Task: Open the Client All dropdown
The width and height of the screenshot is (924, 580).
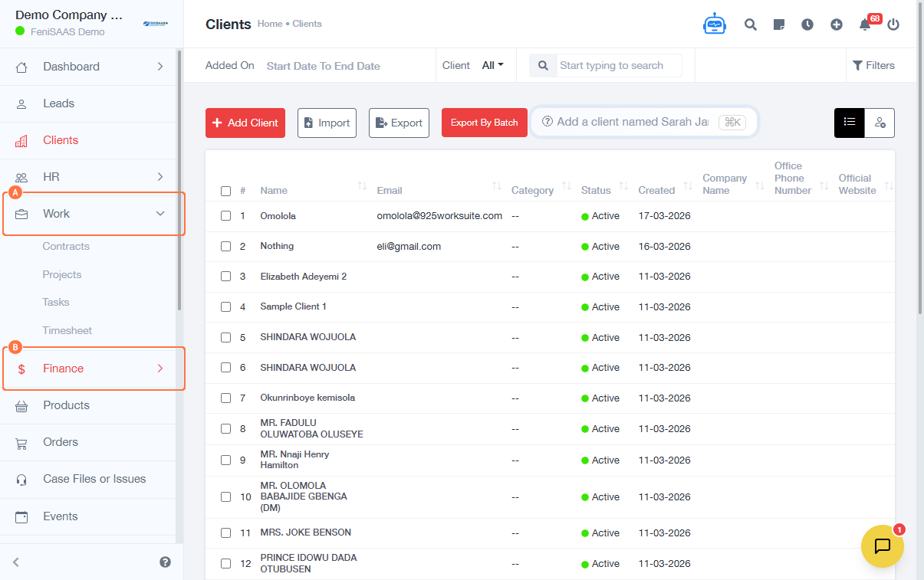Action: [492, 66]
